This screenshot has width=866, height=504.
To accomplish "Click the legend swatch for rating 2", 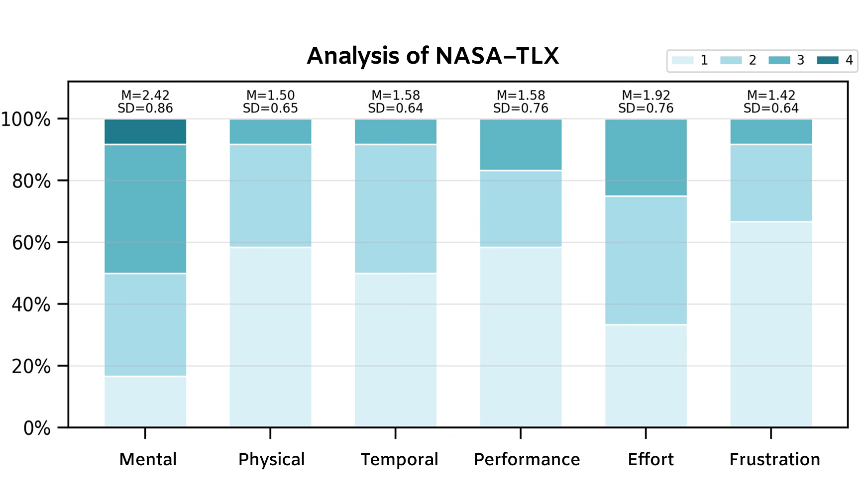I will (731, 60).
